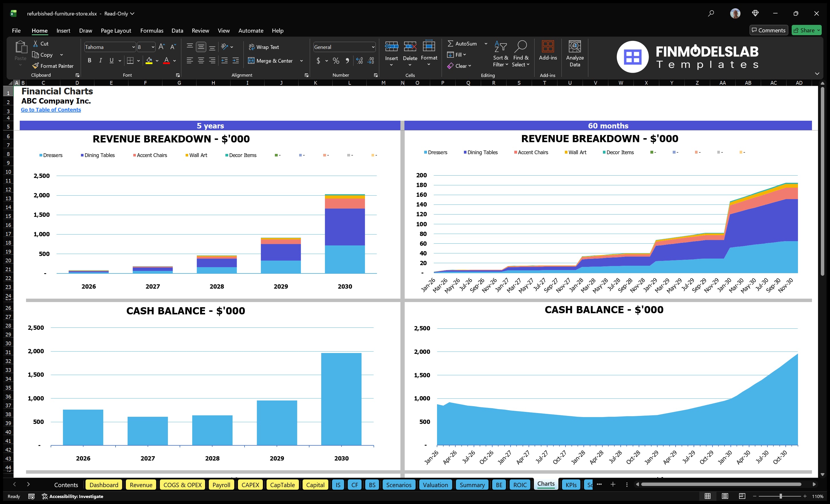Open the Dashboard sheet tab
Screen dimensions: 830x504
(x=104, y=485)
